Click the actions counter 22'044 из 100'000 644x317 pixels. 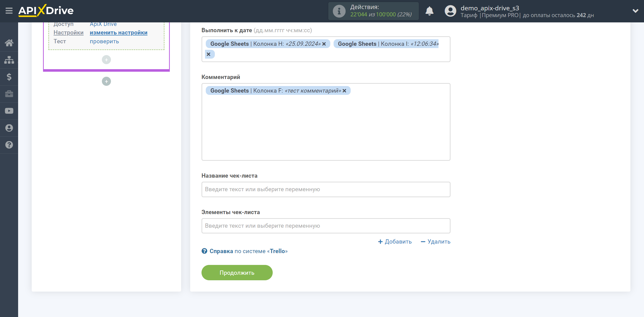click(x=381, y=15)
